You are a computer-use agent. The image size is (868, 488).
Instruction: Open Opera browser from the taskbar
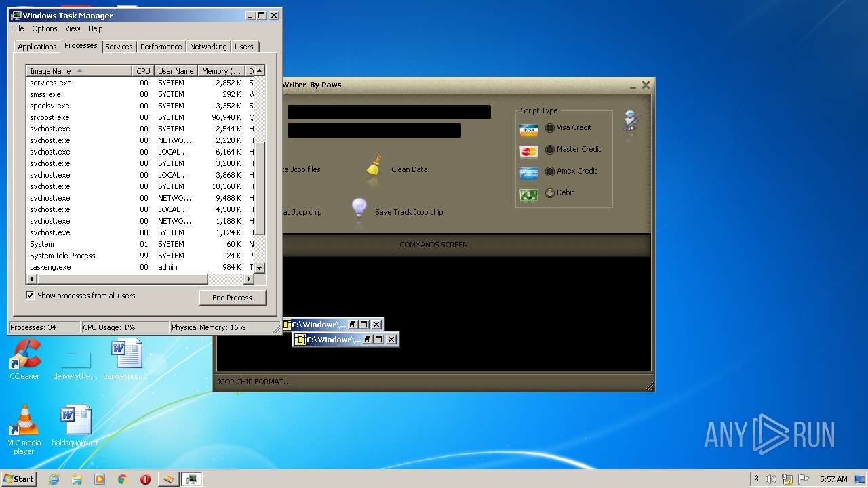pos(145,479)
